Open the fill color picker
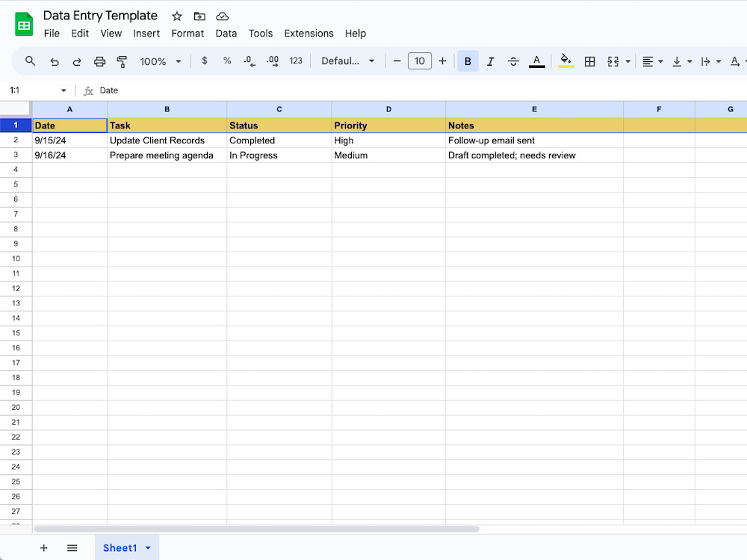Viewport: 747px width, 560px height. [565, 61]
